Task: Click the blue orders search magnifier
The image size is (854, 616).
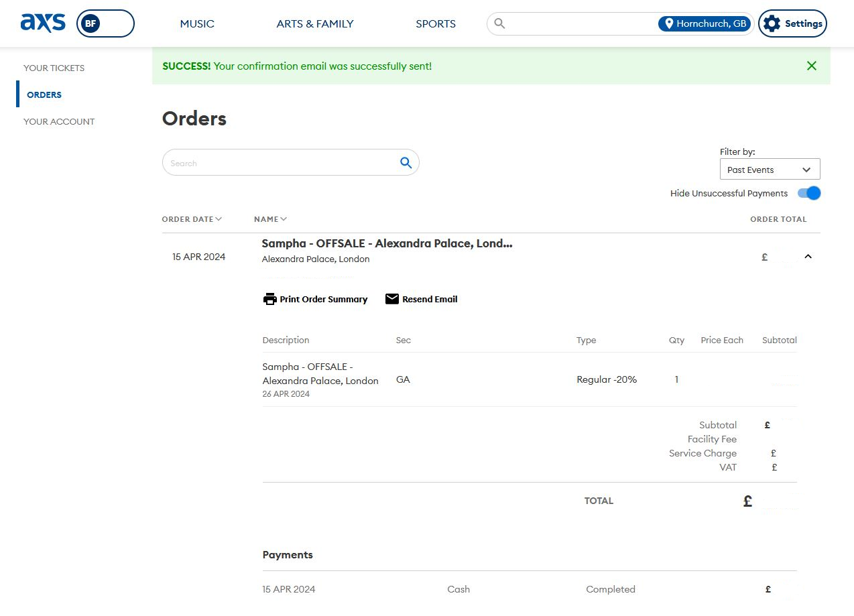Action: pos(406,162)
